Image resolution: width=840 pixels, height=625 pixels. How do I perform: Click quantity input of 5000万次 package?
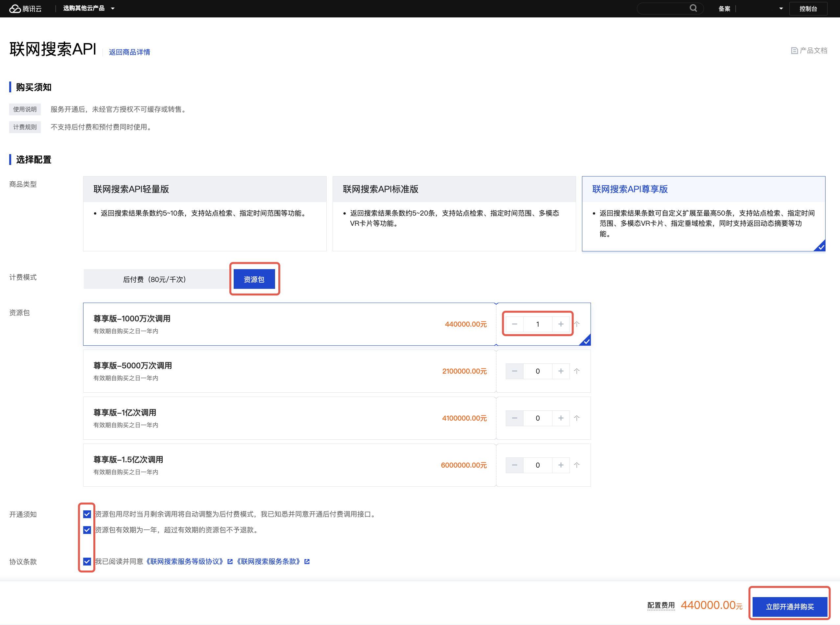point(537,371)
